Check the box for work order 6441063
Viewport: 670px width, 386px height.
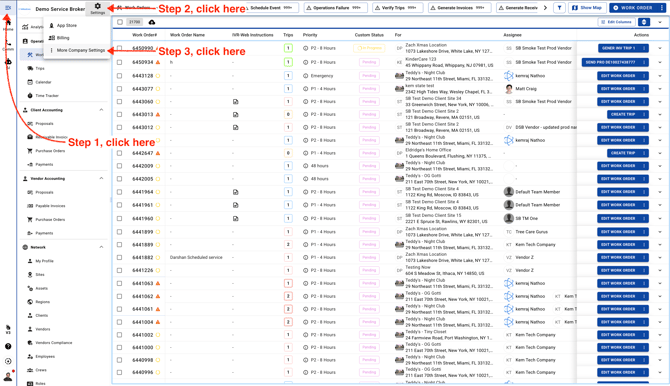click(120, 283)
